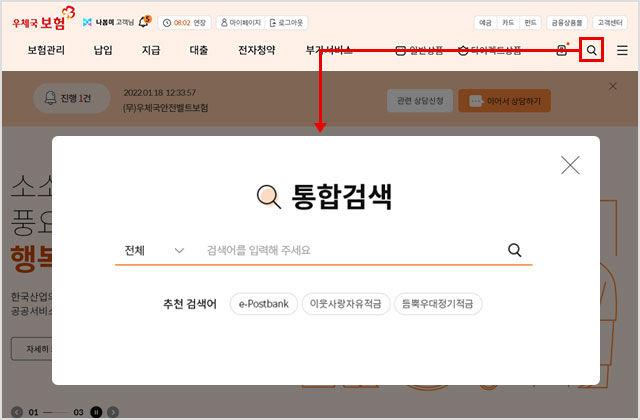Screen dimensions: 640x420
Task: Open search via top magnifier icon
Action: coord(591,50)
